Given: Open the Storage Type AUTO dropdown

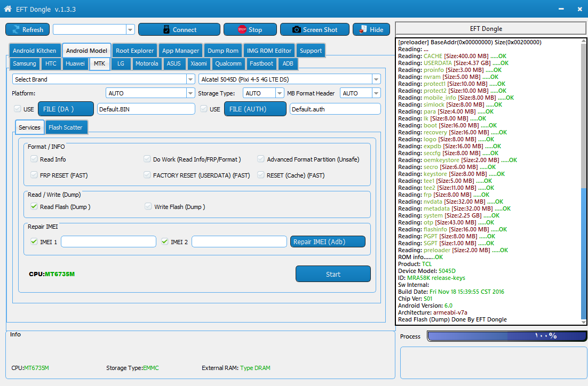Looking at the screenshot, I should 280,93.
